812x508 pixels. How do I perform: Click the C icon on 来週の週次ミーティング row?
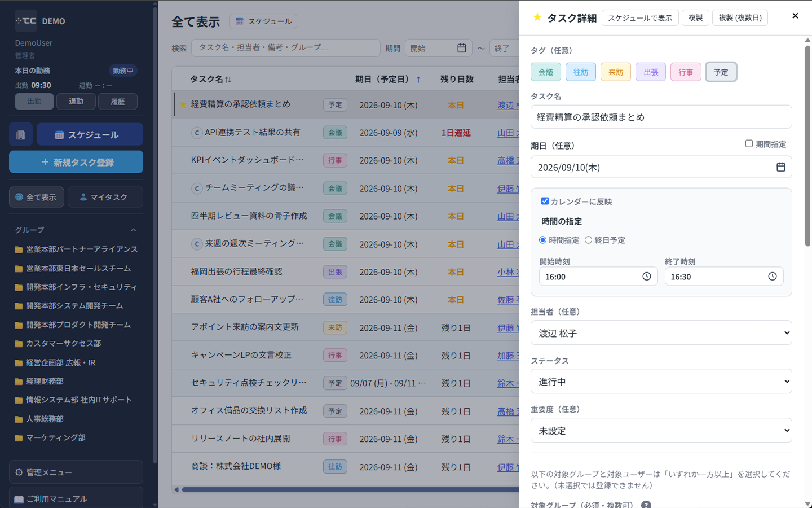pyautogui.click(x=197, y=244)
